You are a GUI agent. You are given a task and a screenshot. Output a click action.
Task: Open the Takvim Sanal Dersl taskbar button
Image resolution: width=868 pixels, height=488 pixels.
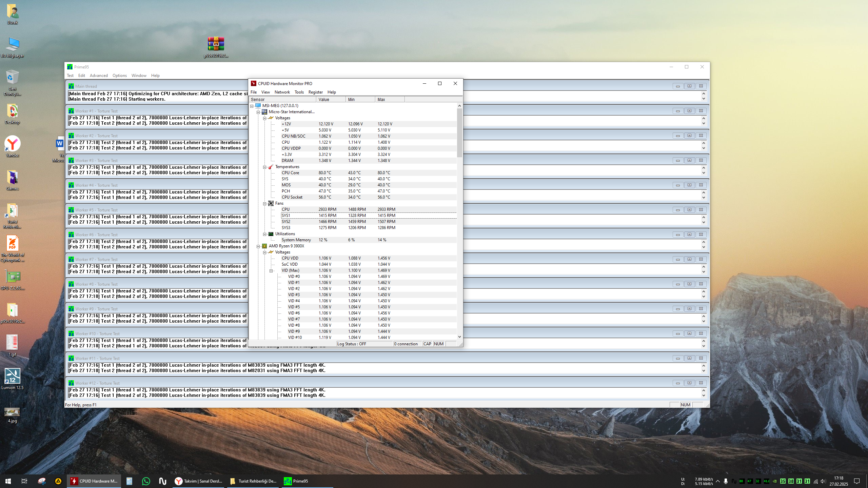pos(199,481)
